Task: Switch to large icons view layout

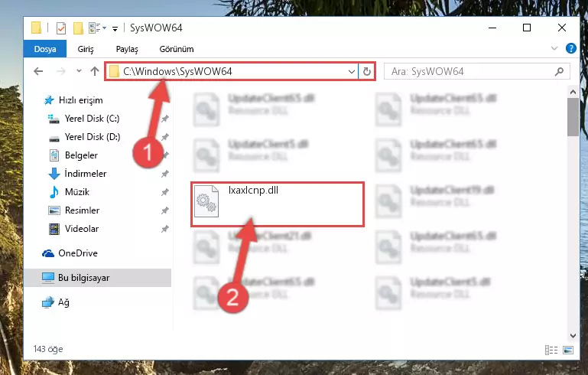Action: coord(568,350)
